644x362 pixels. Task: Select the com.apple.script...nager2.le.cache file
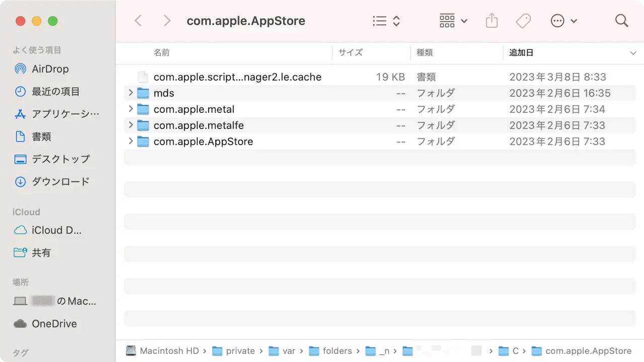237,77
